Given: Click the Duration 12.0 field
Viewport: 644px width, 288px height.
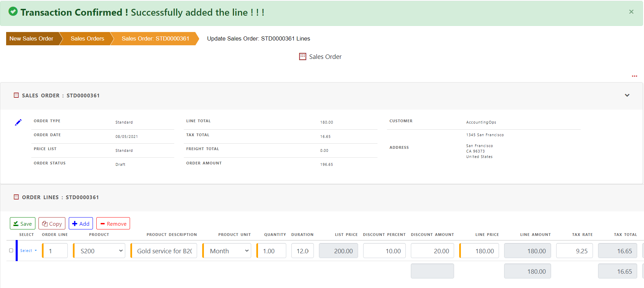Looking at the screenshot, I should pyautogui.click(x=303, y=251).
